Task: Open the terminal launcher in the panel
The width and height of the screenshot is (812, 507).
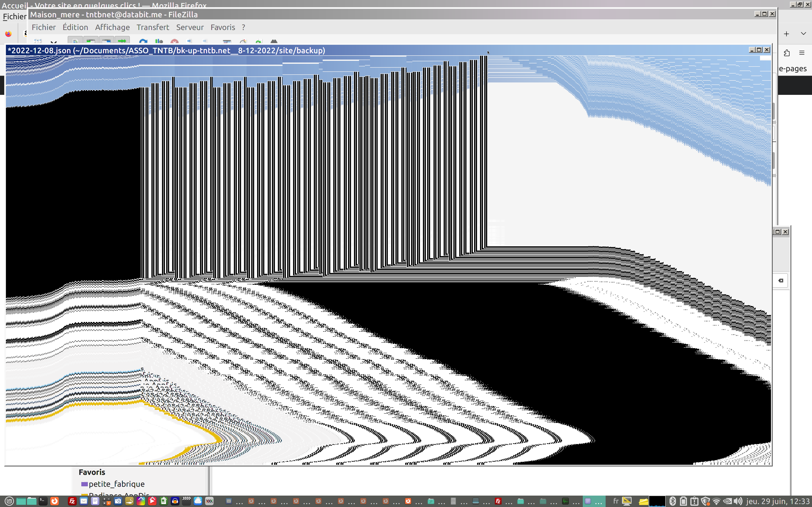Action: pos(43,501)
